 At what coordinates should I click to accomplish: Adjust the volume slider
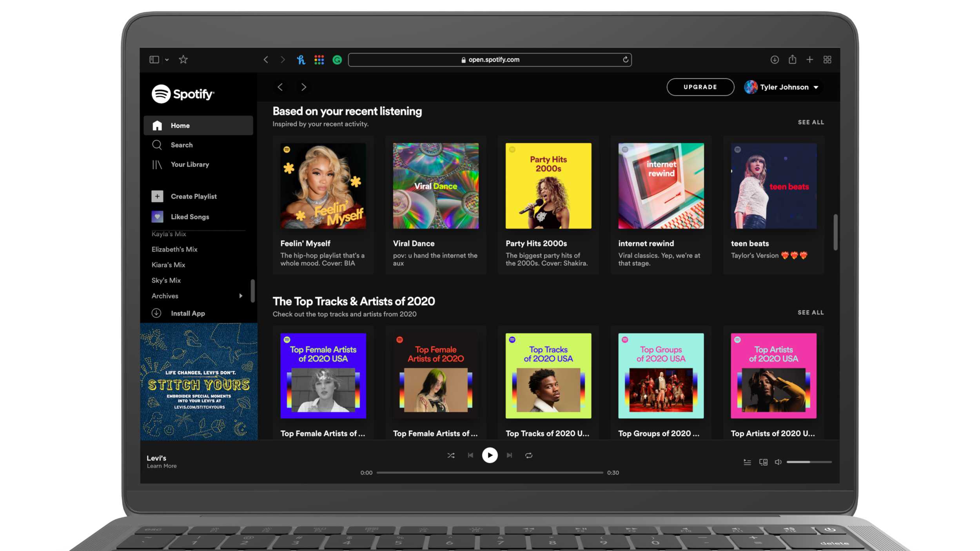809,462
